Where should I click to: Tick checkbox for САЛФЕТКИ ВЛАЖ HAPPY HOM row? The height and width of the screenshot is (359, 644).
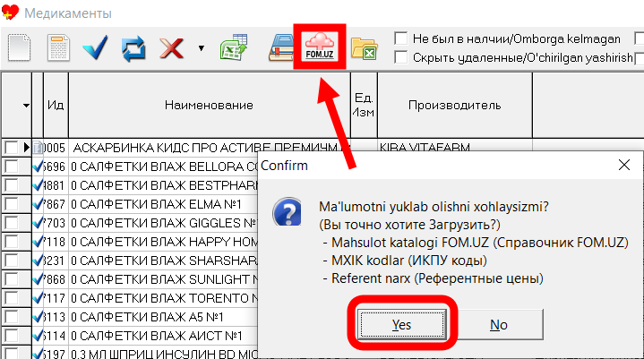tap(12, 242)
